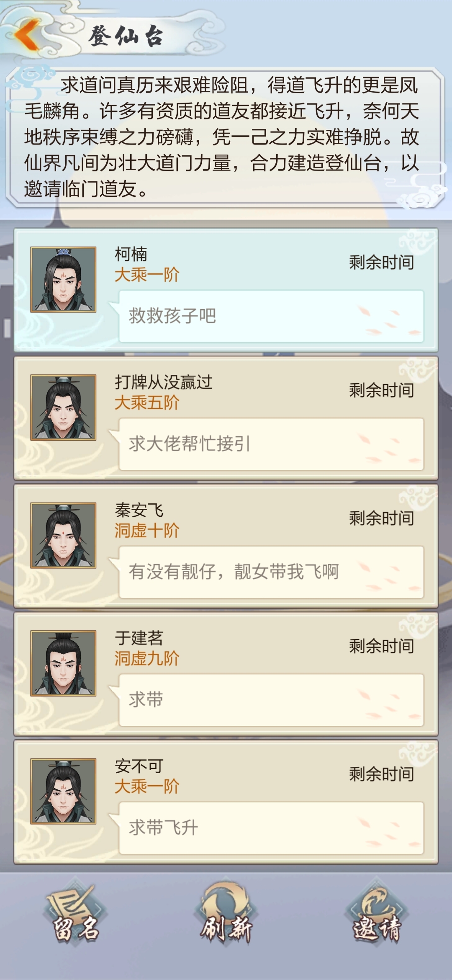Tap 剩余时间 on 安不可's card
The image size is (452, 980).
click(x=381, y=774)
